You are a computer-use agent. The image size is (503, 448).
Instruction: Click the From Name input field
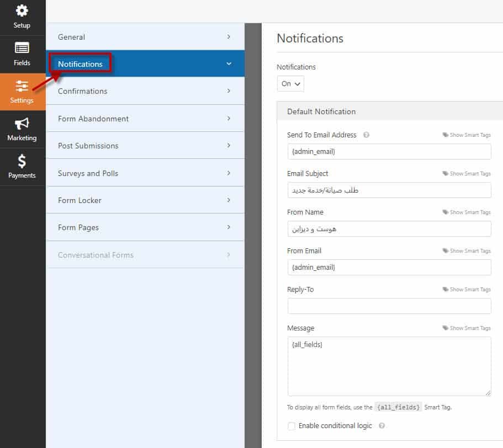click(x=389, y=229)
